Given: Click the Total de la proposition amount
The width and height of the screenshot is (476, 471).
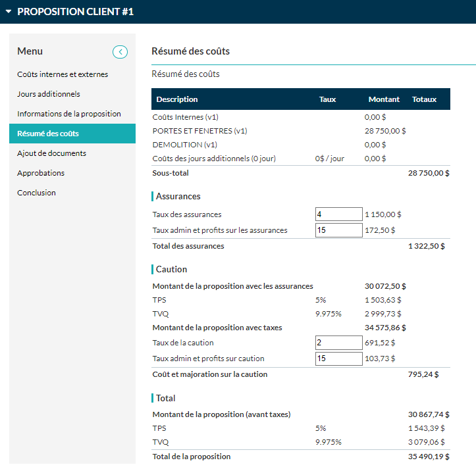Looking at the screenshot, I should pos(429,457).
